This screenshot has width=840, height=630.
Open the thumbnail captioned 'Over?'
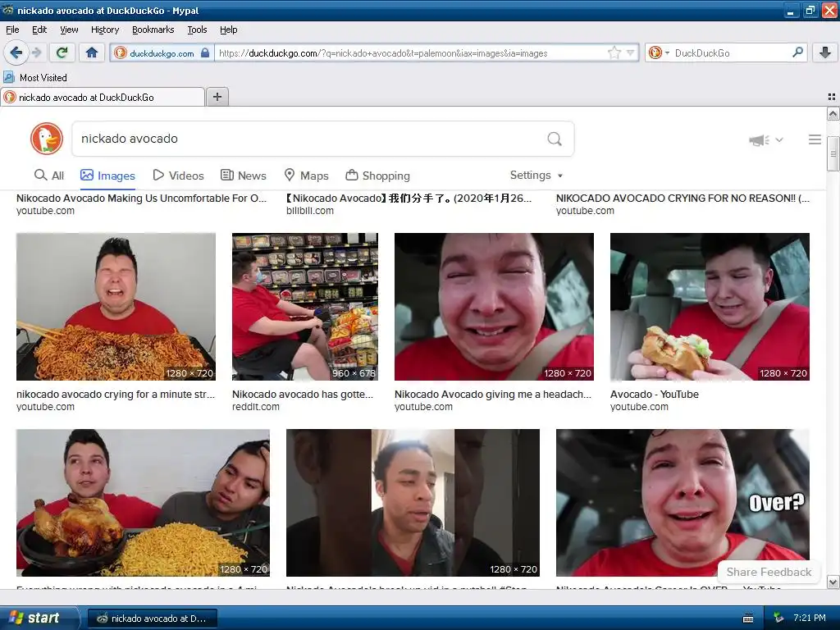(682, 503)
